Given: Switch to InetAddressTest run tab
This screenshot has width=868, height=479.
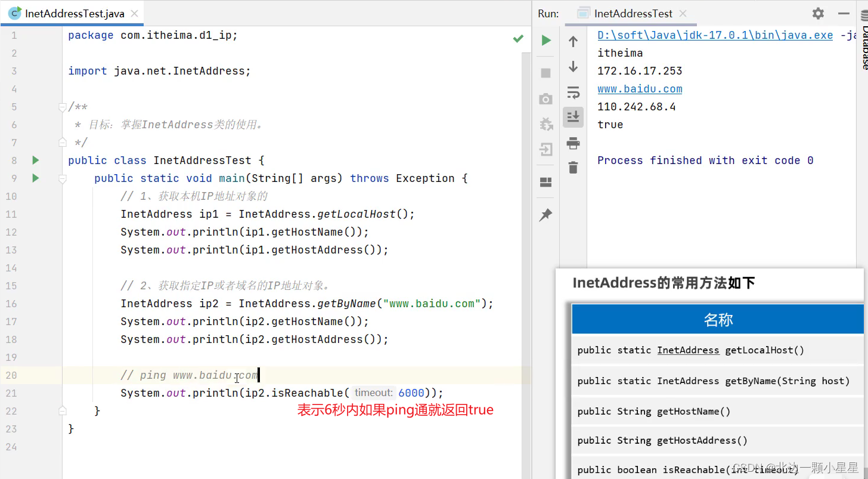Looking at the screenshot, I should 632,14.
